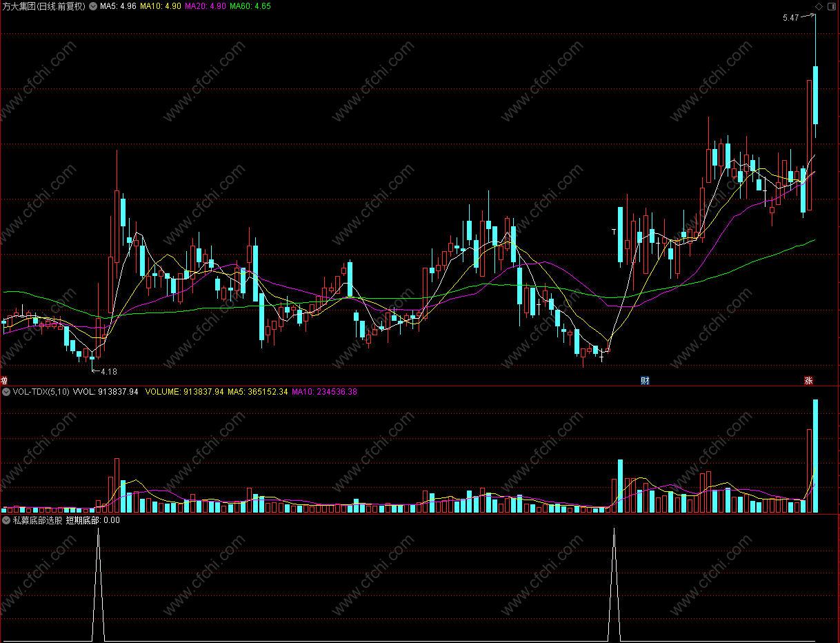Open the 涨 event marker below the chart
Screen dimensions: 840x643
click(x=808, y=380)
